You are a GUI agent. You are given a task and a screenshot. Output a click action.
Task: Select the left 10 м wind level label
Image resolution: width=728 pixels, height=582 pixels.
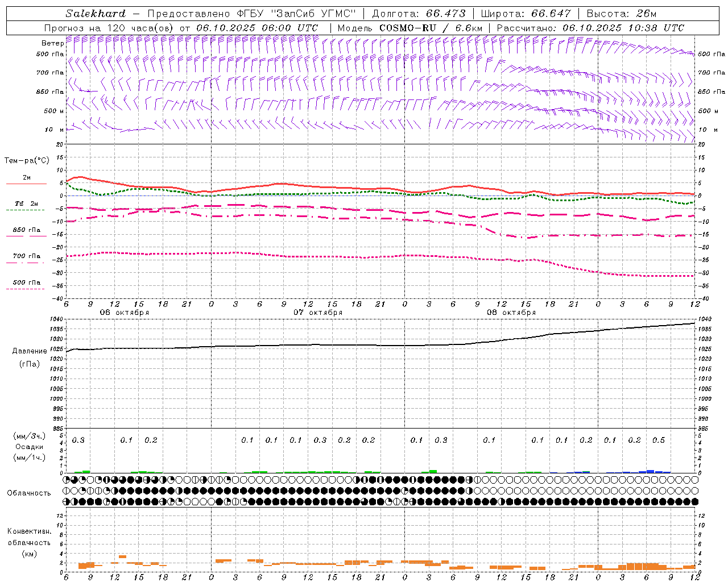click(54, 130)
